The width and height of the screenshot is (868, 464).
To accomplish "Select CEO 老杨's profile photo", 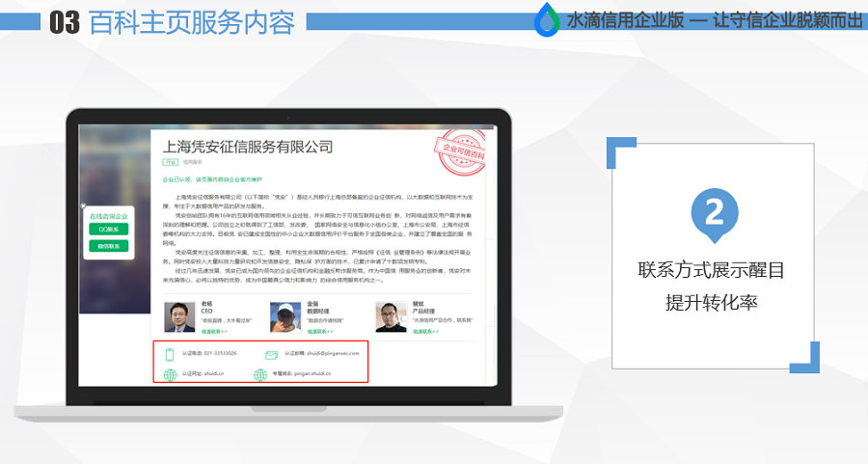I will (x=178, y=317).
